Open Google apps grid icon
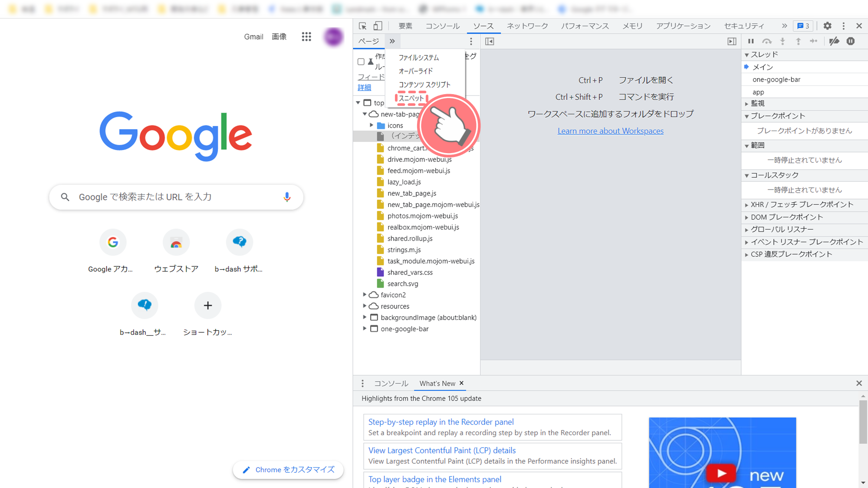This screenshot has height=488, width=868. click(x=306, y=37)
